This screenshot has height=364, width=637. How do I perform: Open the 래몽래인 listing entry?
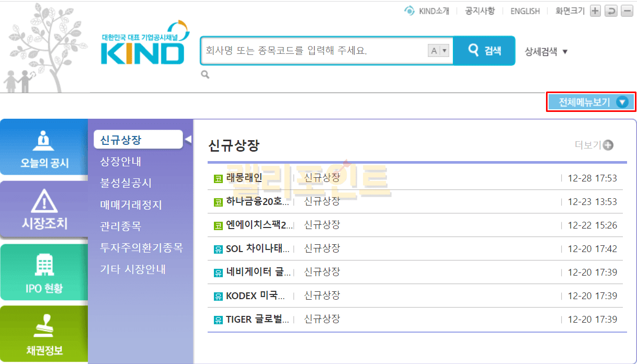244,178
